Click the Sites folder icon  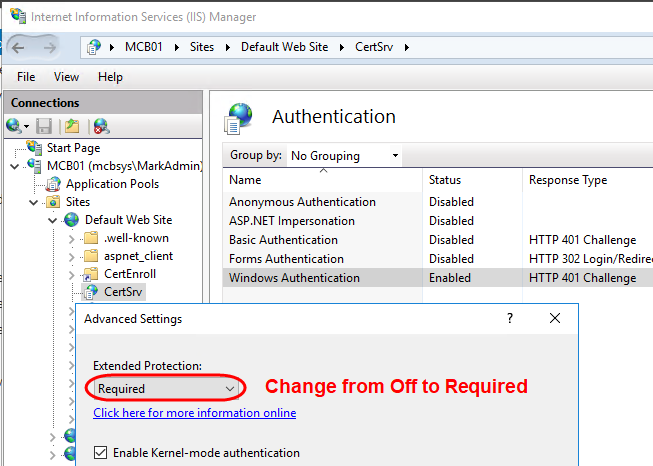[53, 202]
